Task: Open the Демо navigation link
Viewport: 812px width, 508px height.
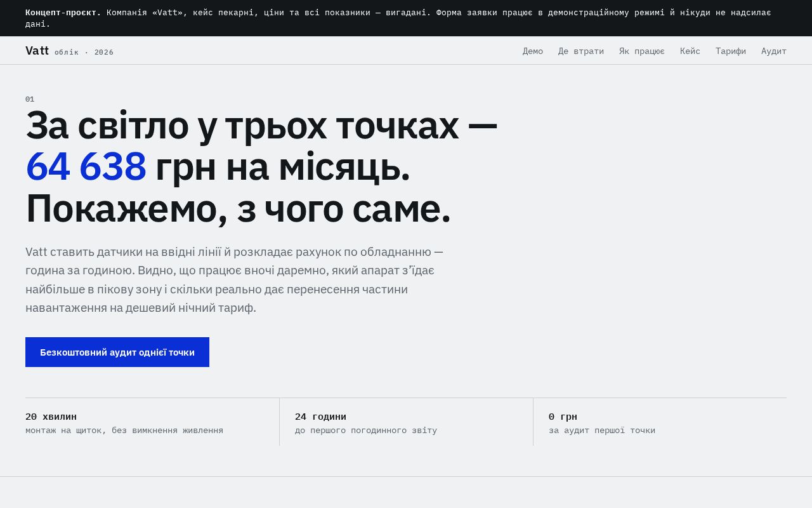Action: [x=533, y=51]
